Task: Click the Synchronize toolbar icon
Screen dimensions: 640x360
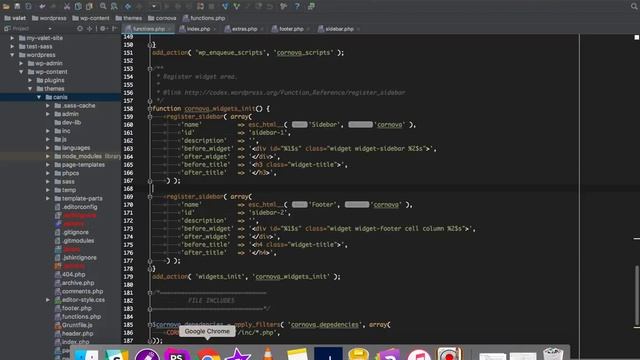Action: tap(29, 6)
